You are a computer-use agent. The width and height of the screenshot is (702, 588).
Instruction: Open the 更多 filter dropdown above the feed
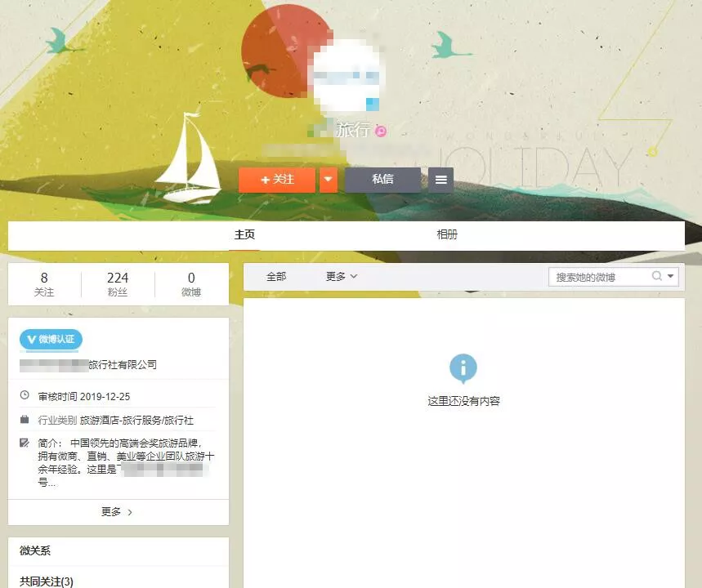tap(340, 276)
